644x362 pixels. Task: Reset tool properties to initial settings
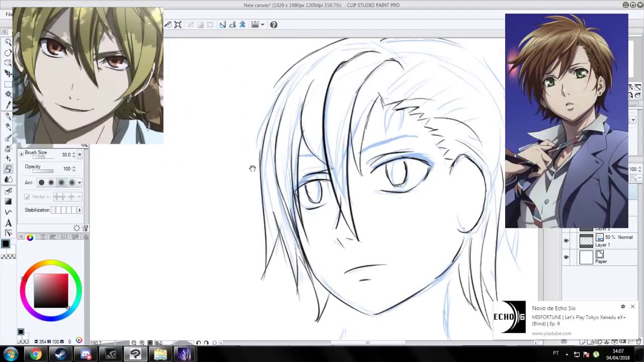point(76,228)
